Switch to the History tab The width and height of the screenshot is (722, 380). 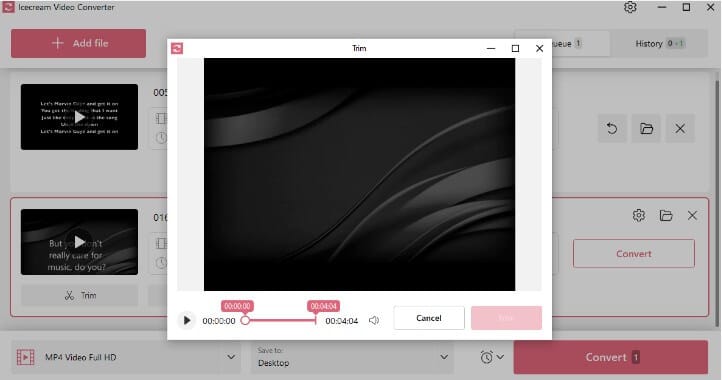[659, 44]
